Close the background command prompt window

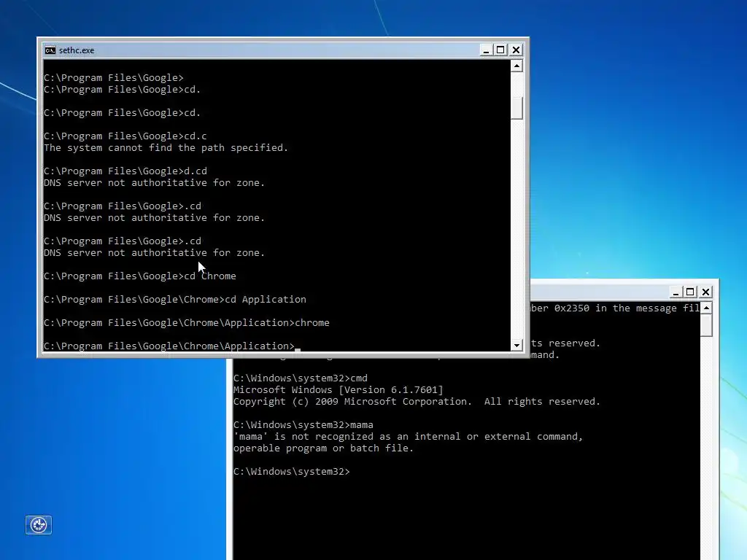click(705, 292)
